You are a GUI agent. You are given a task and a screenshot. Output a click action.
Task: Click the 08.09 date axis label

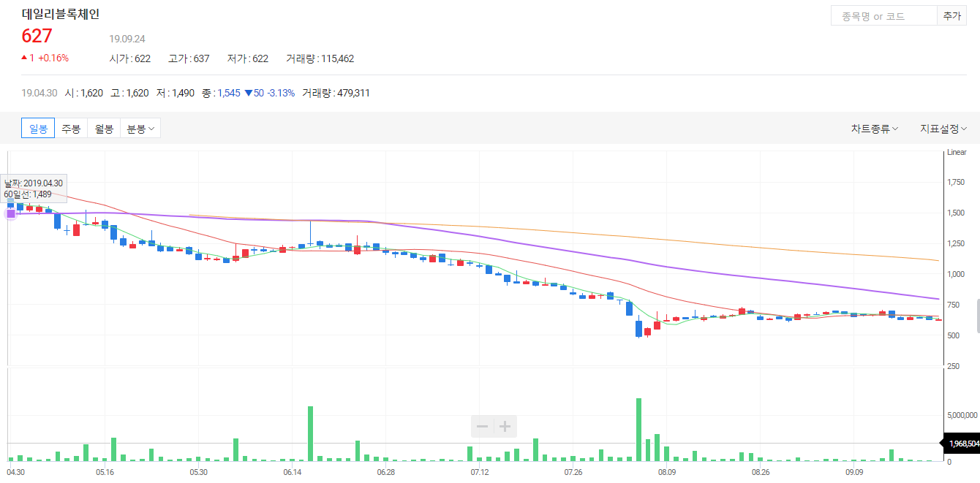tap(666, 473)
